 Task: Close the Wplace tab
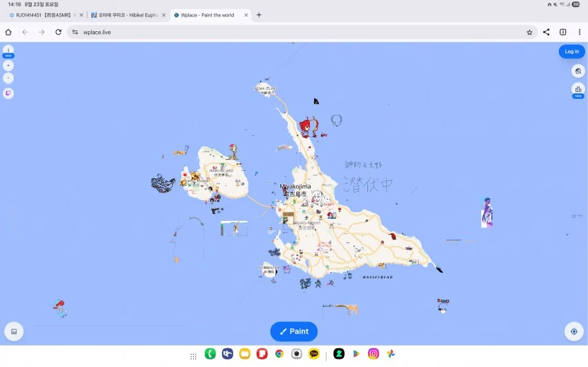246,15
